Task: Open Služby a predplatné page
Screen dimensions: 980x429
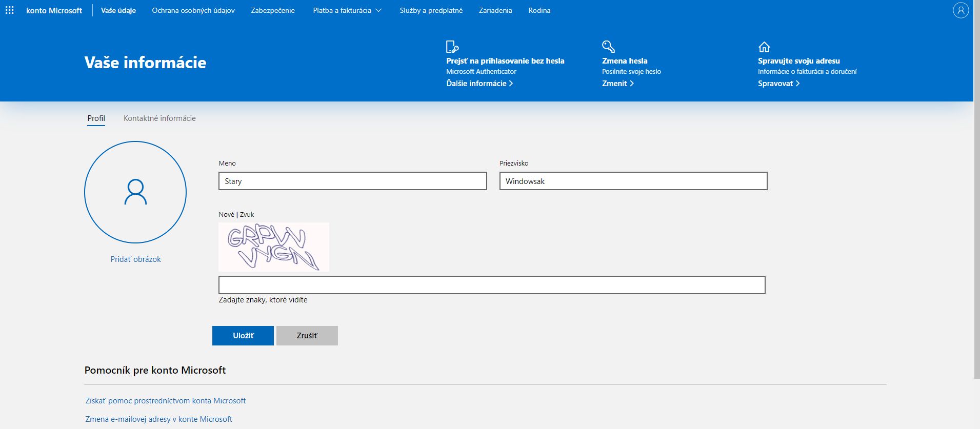Action: coord(431,10)
